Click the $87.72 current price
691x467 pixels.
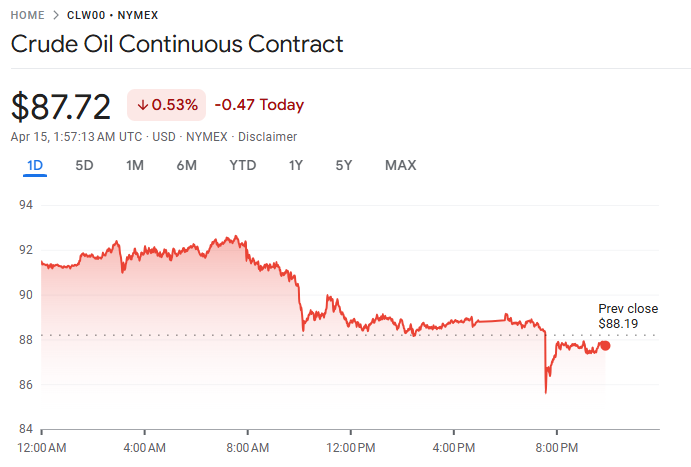(61, 105)
